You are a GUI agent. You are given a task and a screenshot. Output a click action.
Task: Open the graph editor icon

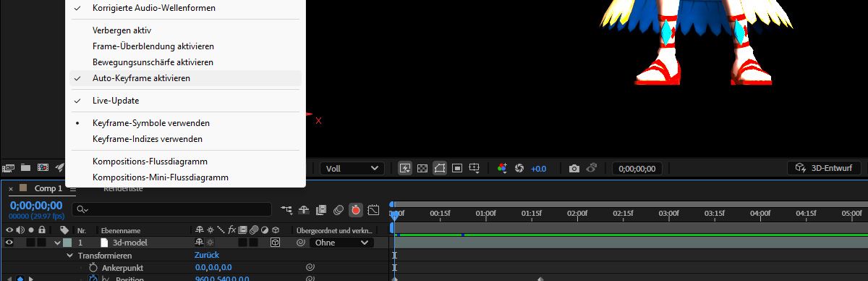pyautogui.click(x=373, y=210)
